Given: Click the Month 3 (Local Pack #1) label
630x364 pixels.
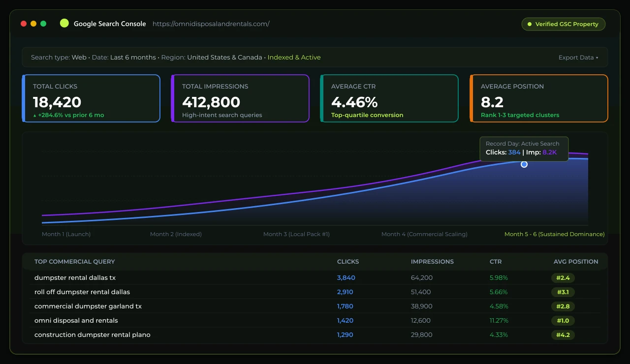Looking at the screenshot, I should point(296,234).
